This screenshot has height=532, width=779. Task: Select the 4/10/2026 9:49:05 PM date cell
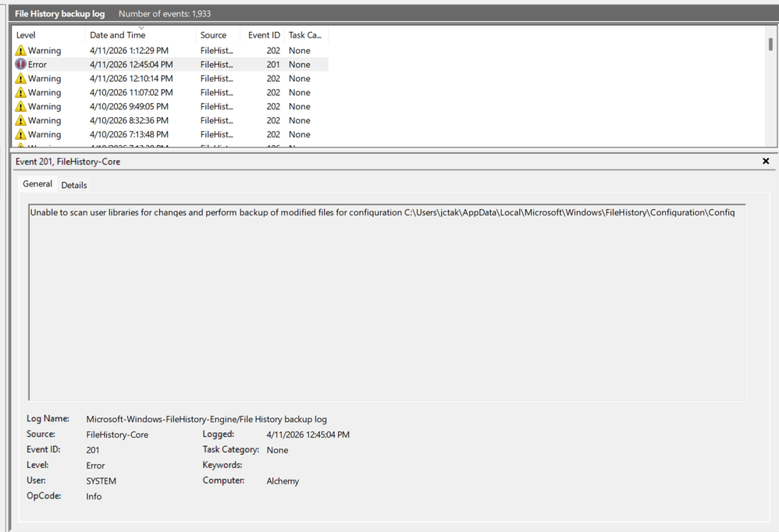pos(129,106)
